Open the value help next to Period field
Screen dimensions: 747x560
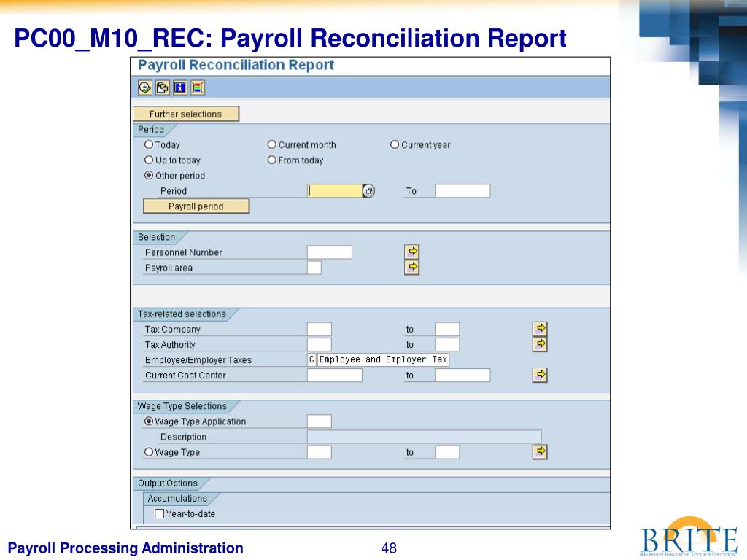368,191
